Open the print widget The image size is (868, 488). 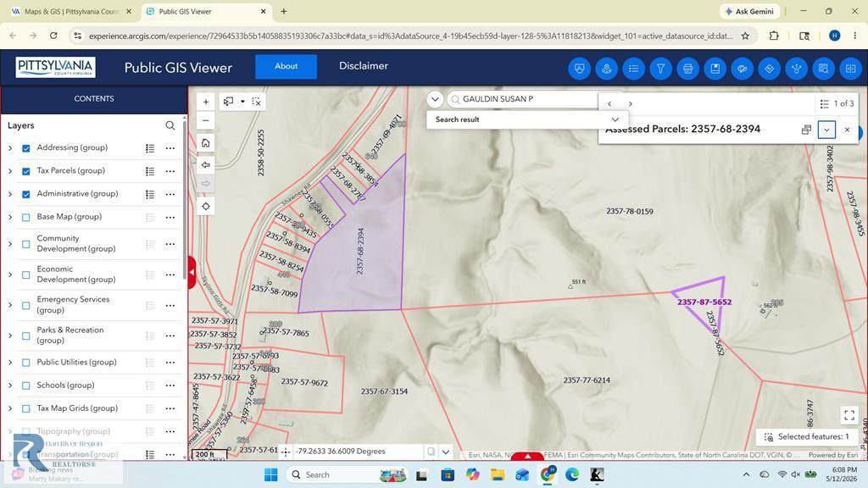point(688,69)
